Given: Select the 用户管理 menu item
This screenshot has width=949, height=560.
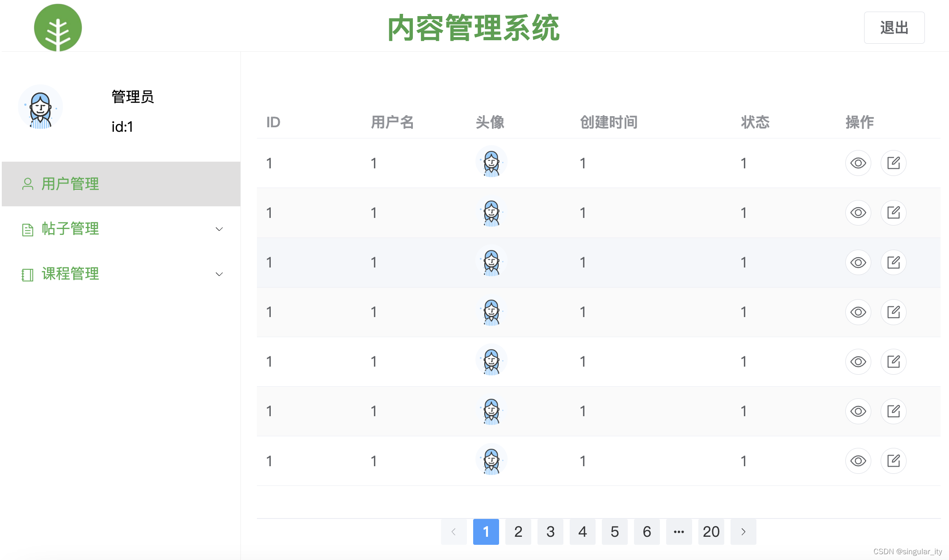Looking at the screenshot, I should (71, 184).
